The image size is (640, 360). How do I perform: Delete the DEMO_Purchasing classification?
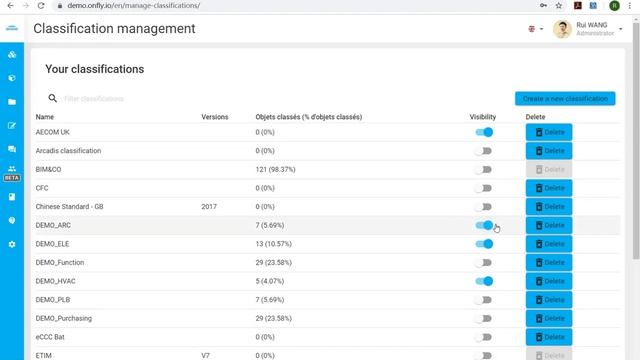coord(549,318)
